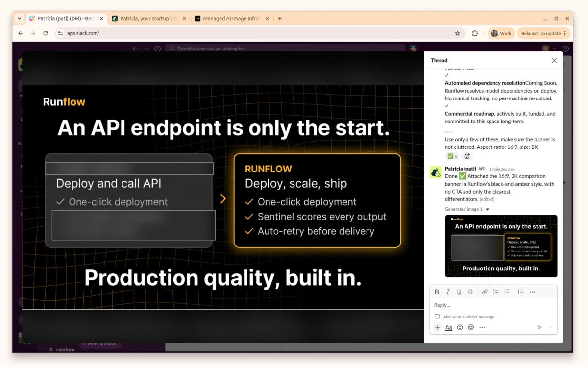Close the Patricia, your startup's tab
Screen dimensions: 588x367
click(184, 19)
